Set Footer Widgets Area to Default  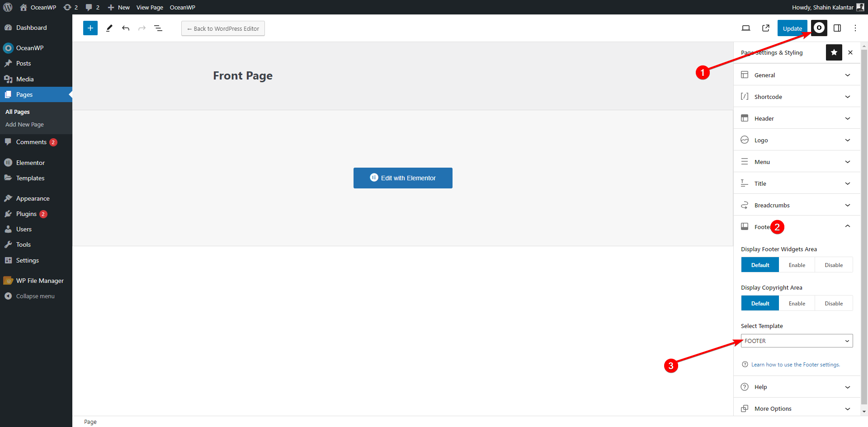click(760, 265)
